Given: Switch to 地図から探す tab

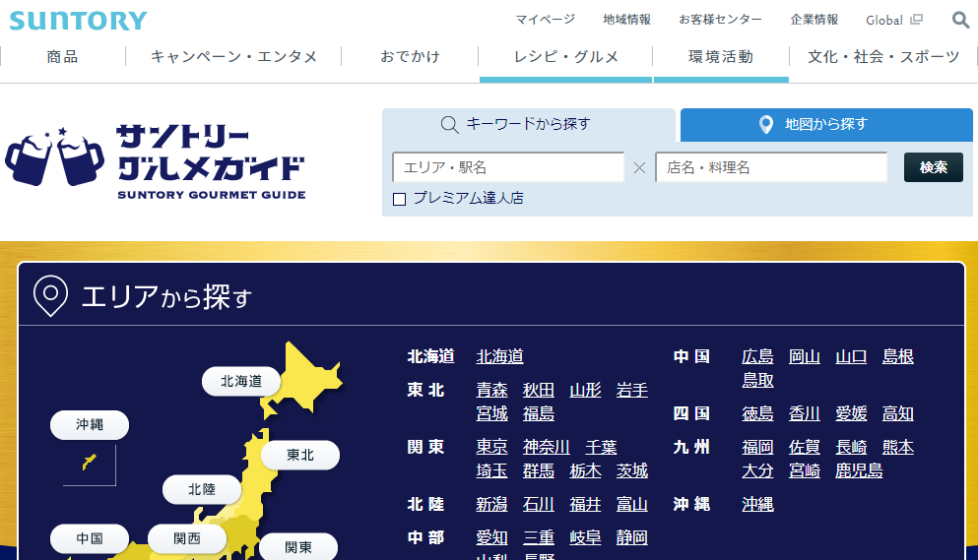Looking at the screenshot, I should pyautogui.click(x=825, y=124).
